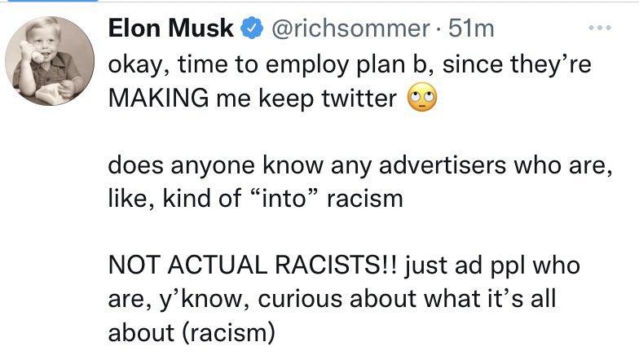Click the 51m timestamp
This screenshot has width=639, height=364.
(473, 30)
